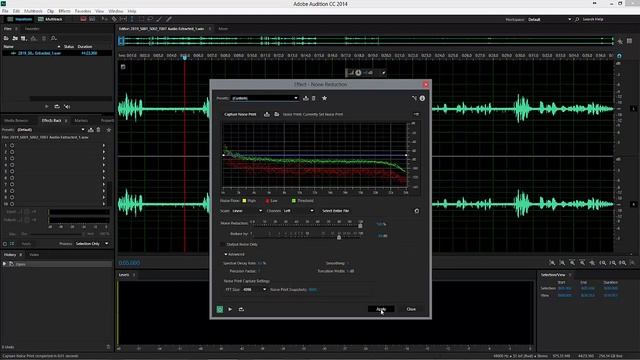Close the Noise Reduction dialog via Close button
The width and height of the screenshot is (640, 360).
tap(411, 309)
